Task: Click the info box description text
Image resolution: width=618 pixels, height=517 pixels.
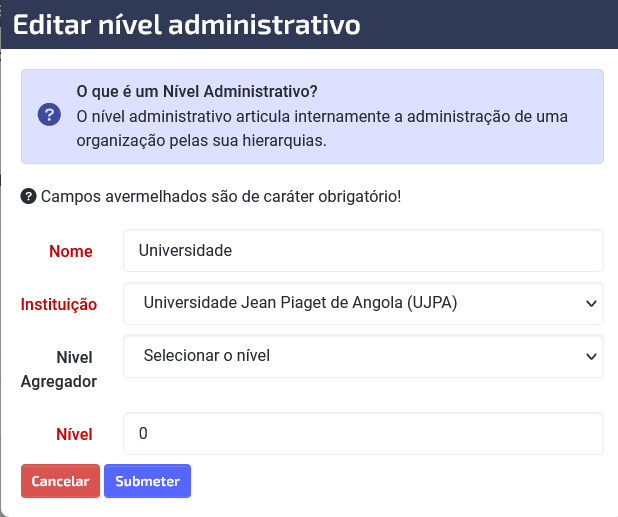Action: [322, 128]
